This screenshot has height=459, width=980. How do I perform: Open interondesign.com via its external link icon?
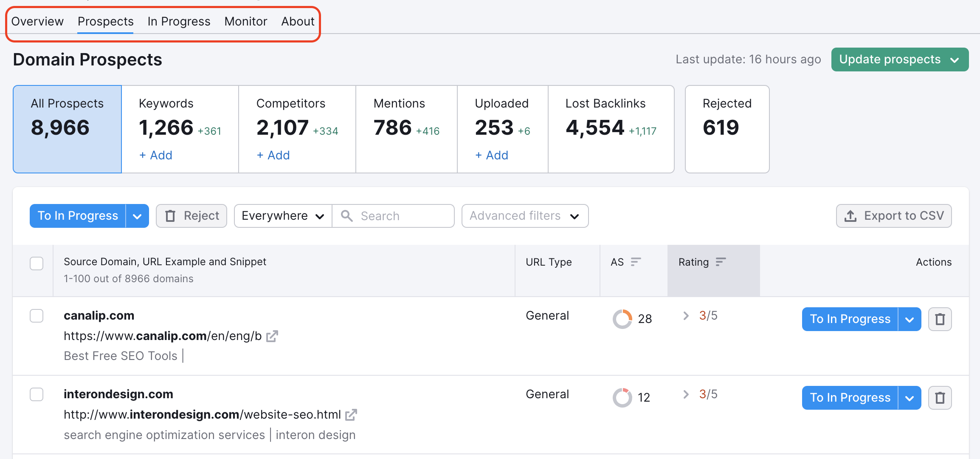point(351,415)
